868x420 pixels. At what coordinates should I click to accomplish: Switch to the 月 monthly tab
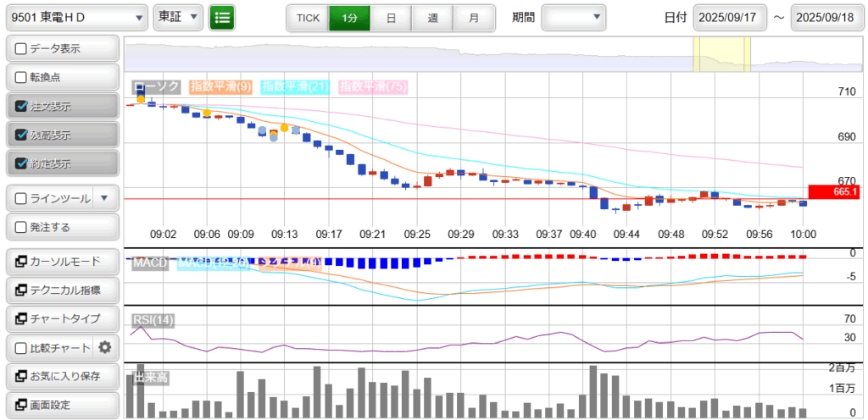pos(474,18)
